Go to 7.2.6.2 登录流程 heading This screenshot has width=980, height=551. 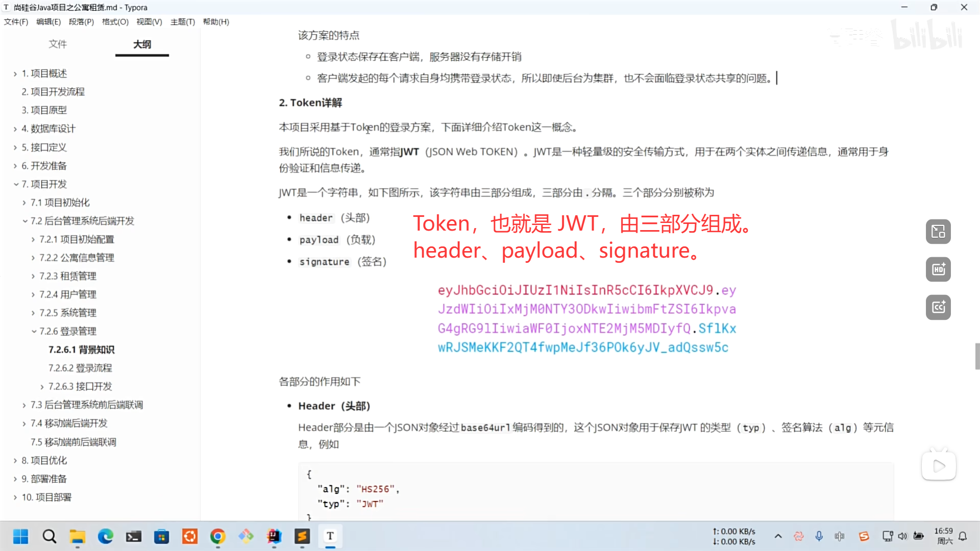[x=80, y=368]
